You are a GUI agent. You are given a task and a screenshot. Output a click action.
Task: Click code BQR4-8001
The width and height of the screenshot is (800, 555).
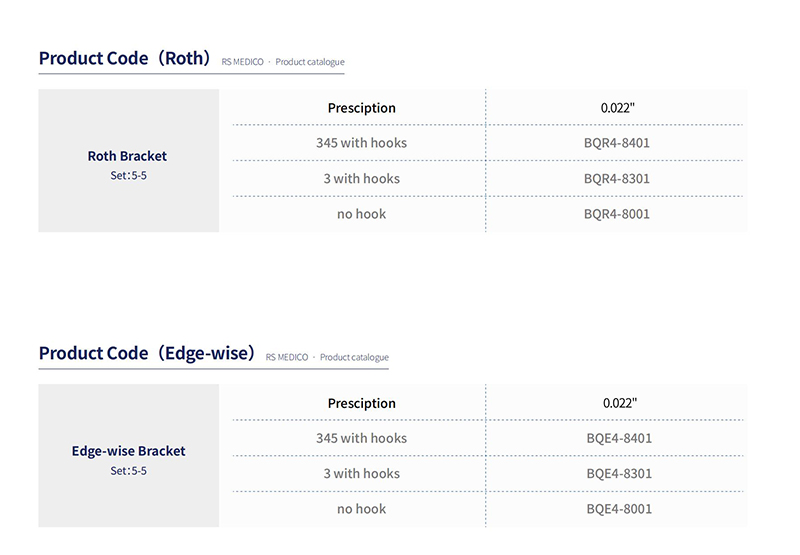coord(617,214)
